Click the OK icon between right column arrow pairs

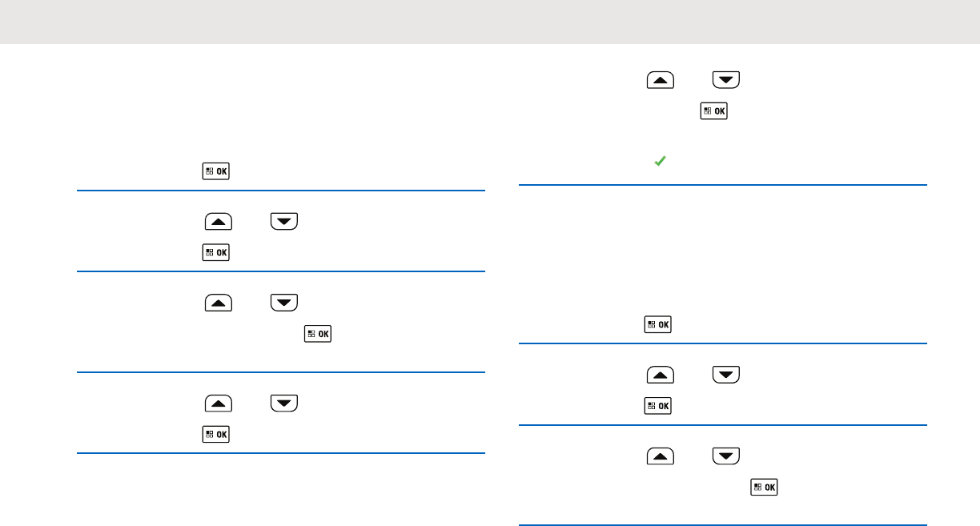pyautogui.click(x=658, y=406)
